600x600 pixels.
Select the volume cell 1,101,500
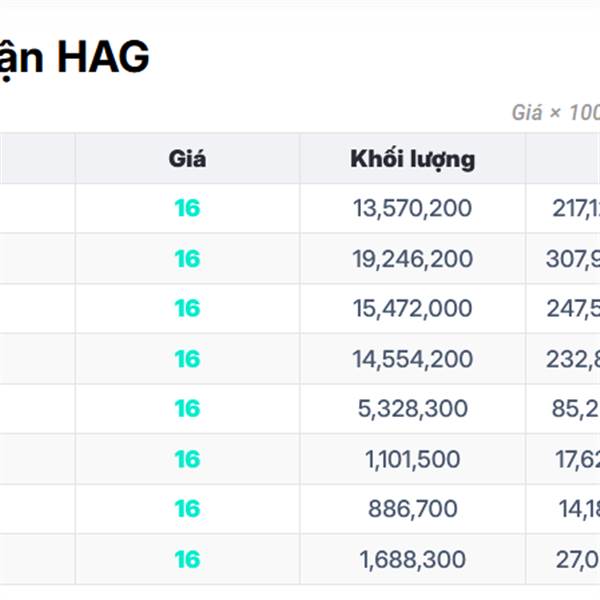[412, 459]
